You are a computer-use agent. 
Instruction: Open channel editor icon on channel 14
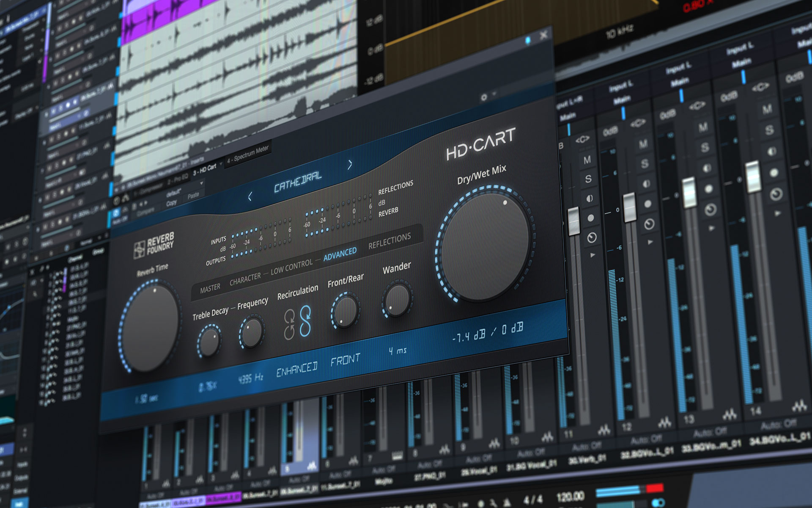tap(799, 406)
